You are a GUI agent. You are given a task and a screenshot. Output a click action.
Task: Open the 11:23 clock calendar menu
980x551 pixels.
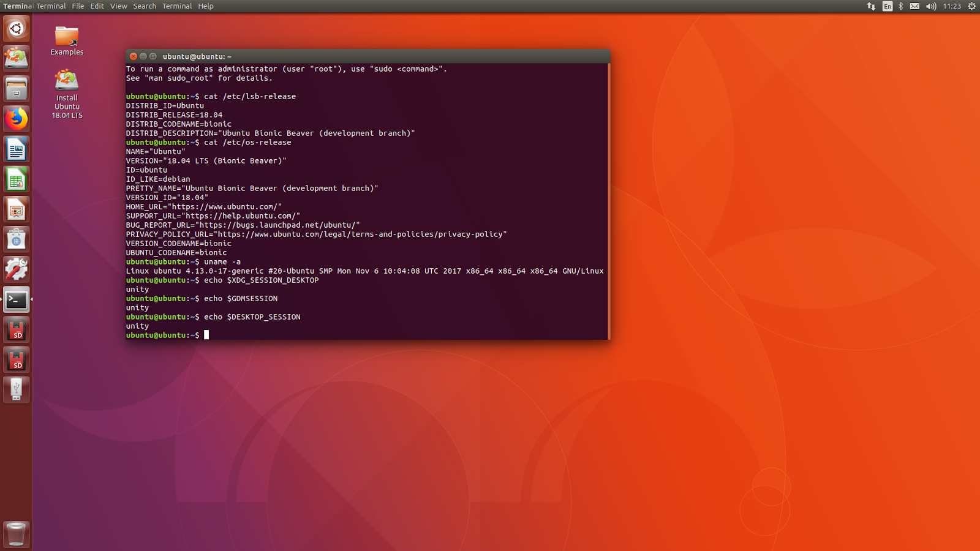click(x=952, y=6)
